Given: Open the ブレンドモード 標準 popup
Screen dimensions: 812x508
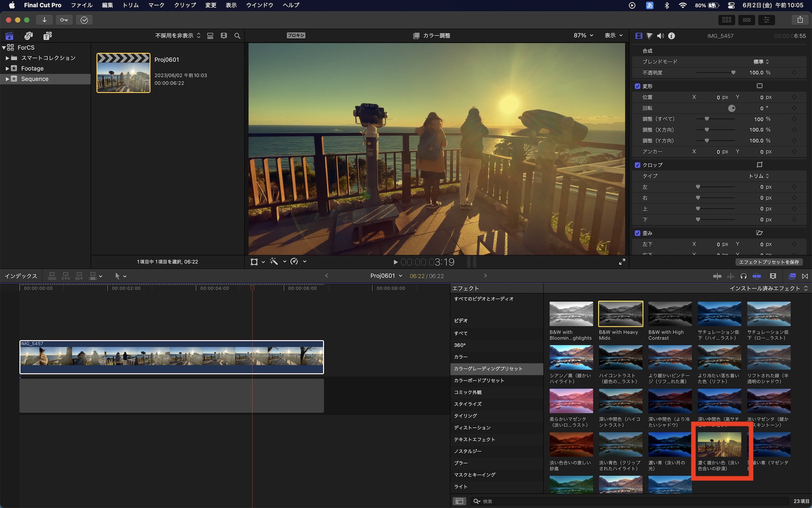Looking at the screenshot, I should click(761, 62).
